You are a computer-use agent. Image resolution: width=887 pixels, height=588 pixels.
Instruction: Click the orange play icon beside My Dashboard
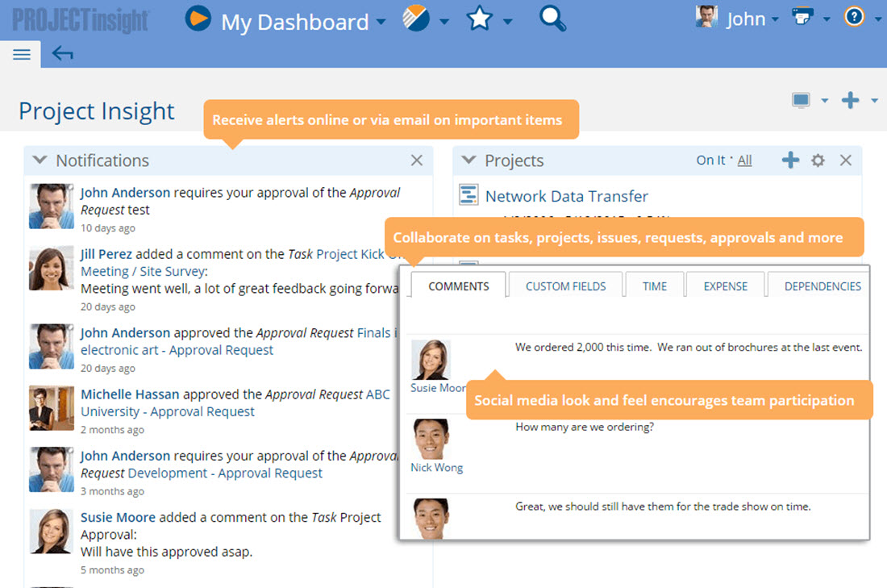(x=198, y=19)
